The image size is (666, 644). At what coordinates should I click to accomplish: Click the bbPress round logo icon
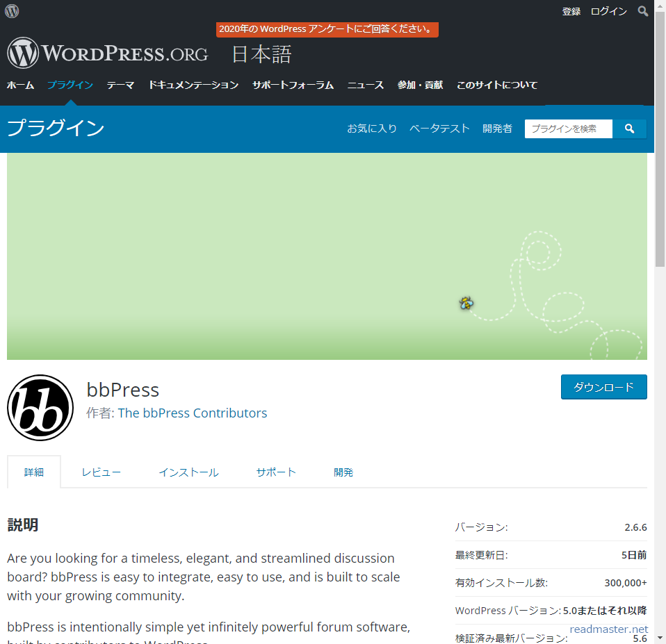point(40,408)
